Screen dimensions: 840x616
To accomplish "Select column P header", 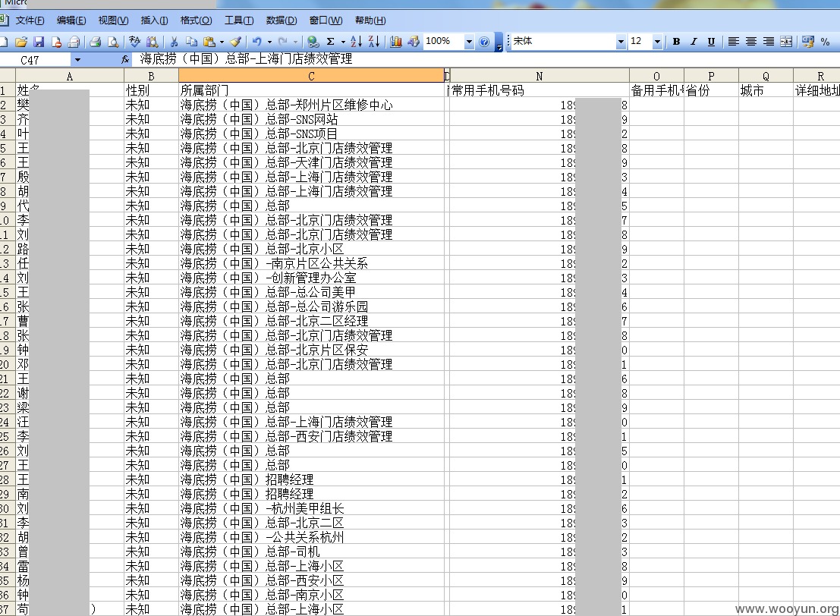I will [x=711, y=76].
